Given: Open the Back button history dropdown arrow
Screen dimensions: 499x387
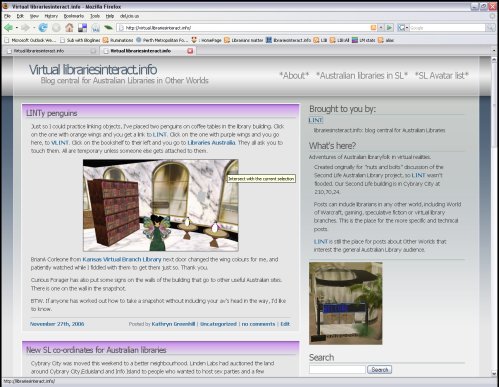Looking at the screenshot, I should click(x=17, y=28).
